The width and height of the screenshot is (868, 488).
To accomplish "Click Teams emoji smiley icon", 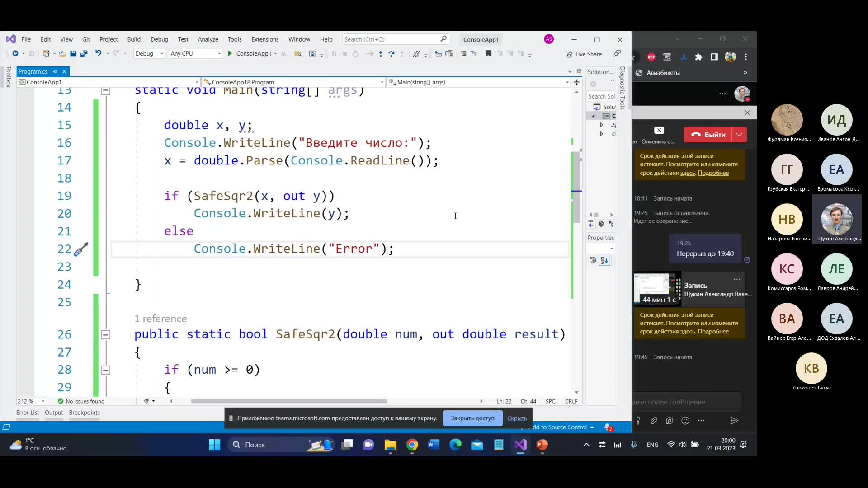I will (x=685, y=421).
